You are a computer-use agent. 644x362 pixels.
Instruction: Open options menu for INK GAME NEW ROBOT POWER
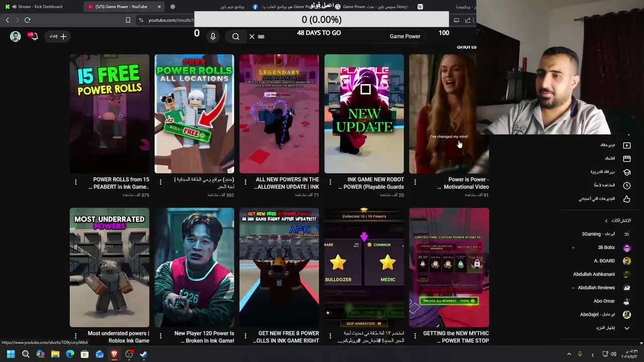point(330,182)
